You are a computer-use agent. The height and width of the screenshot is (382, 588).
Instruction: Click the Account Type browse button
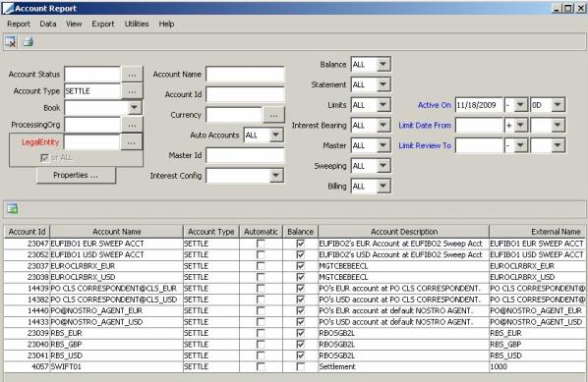click(x=132, y=91)
